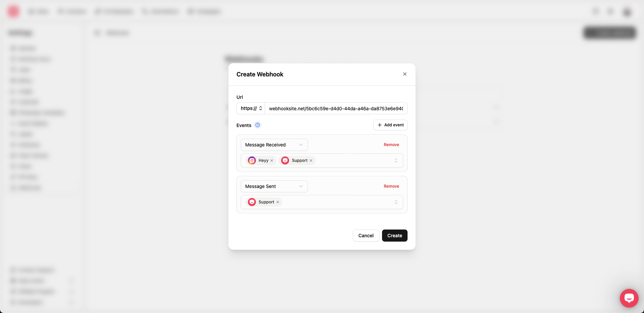Image resolution: width=644 pixels, height=313 pixels.
Task: Remove Support tag from Message Sent
Action: click(x=278, y=202)
